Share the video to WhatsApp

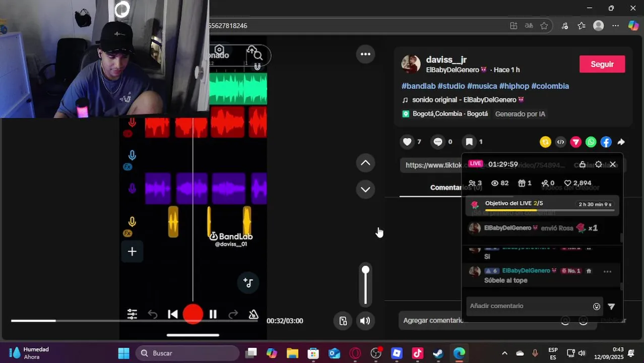591,142
